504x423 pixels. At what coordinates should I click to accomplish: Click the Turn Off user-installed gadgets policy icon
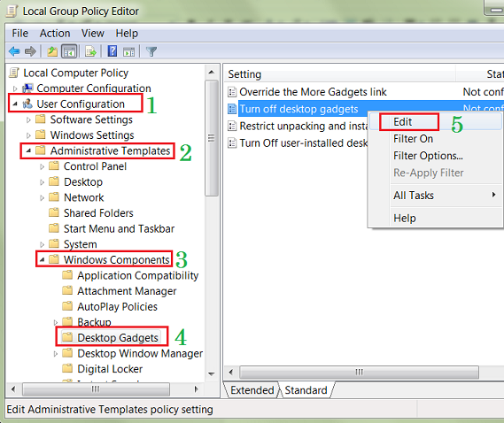click(x=232, y=143)
